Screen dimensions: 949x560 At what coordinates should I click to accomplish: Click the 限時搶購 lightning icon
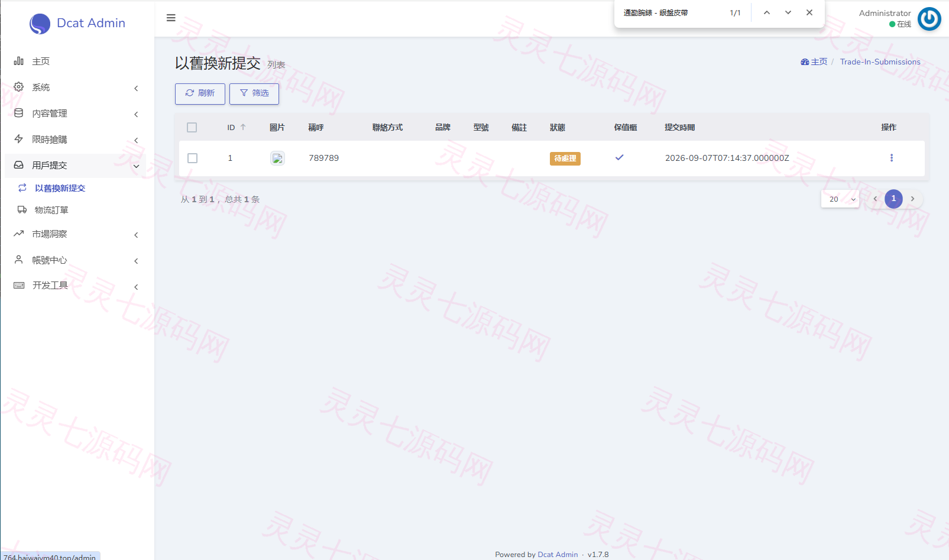point(19,139)
